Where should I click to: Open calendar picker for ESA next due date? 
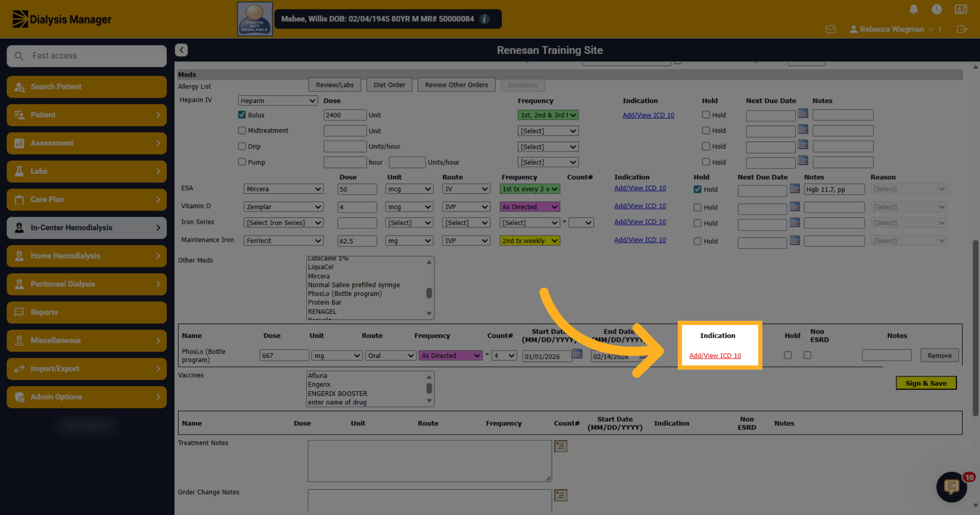point(795,189)
